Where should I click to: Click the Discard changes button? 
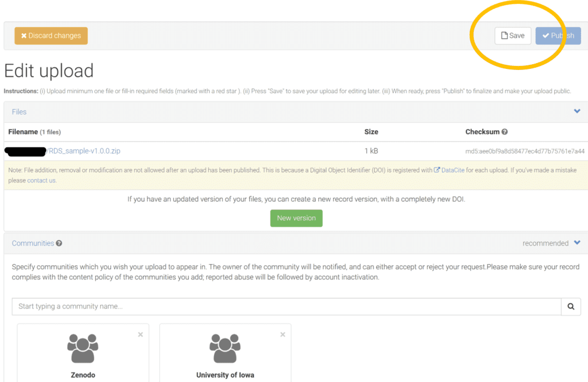(51, 35)
